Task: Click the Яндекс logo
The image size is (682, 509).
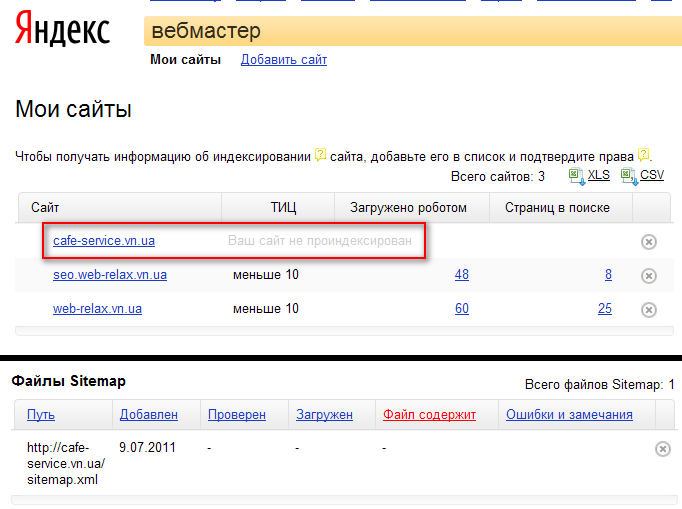Action: click(62, 29)
